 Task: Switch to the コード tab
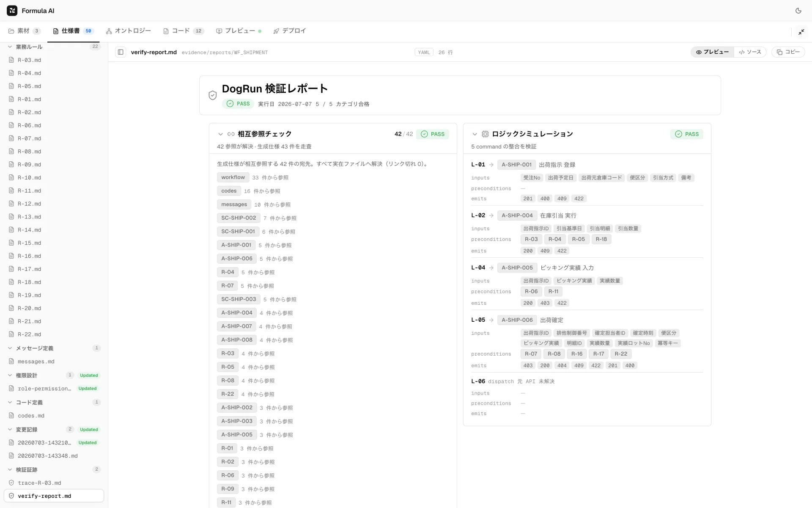[x=184, y=31]
